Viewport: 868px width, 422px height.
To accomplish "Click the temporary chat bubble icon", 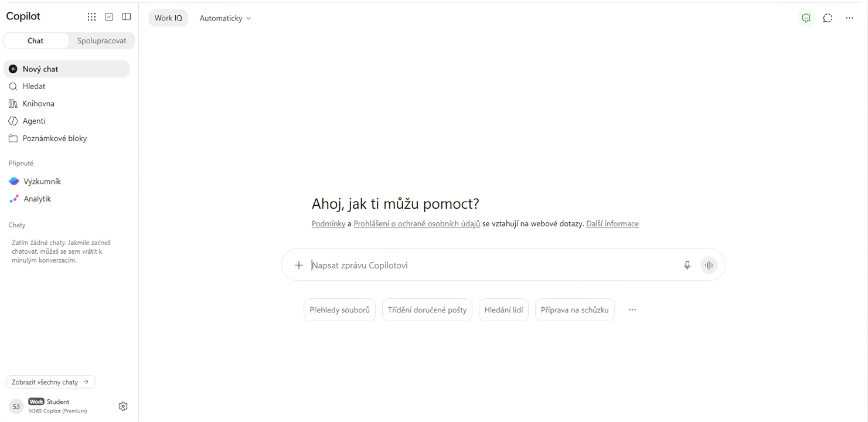I will [x=828, y=18].
